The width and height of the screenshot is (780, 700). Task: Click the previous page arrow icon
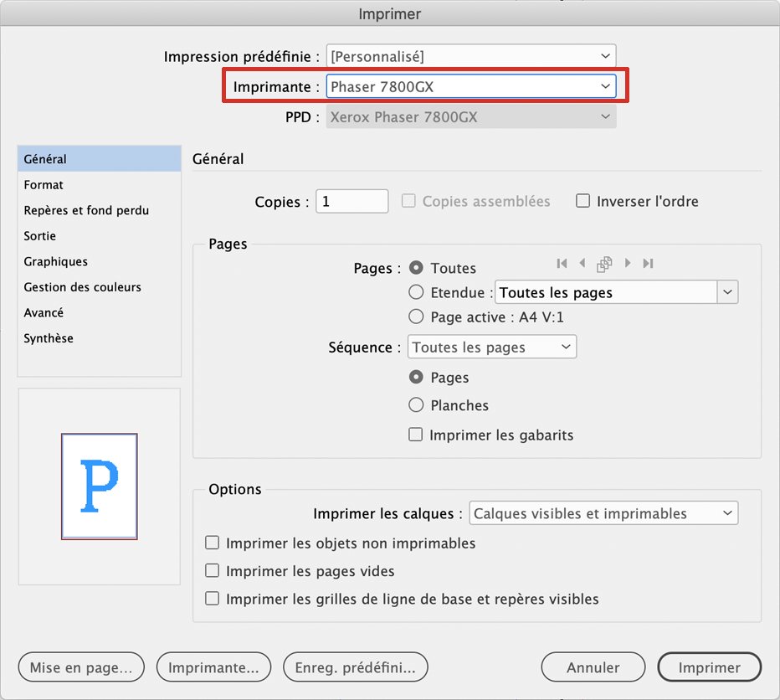pyautogui.click(x=582, y=263)
